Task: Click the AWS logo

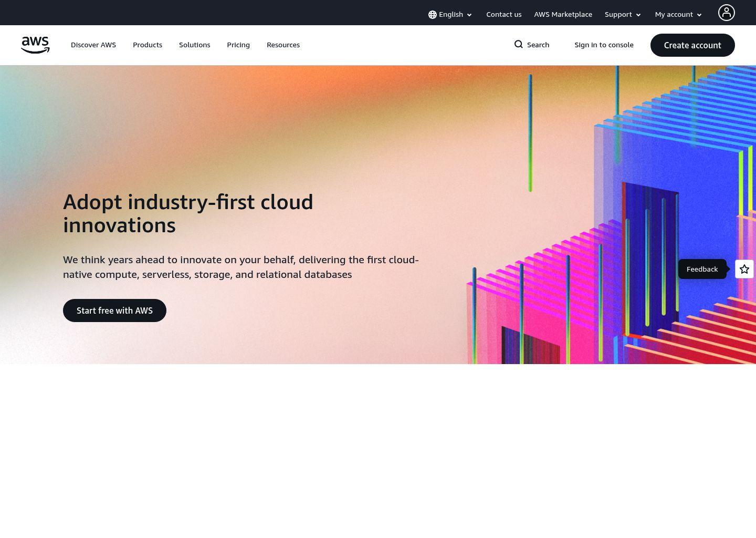Action: (x=35, y=45)
